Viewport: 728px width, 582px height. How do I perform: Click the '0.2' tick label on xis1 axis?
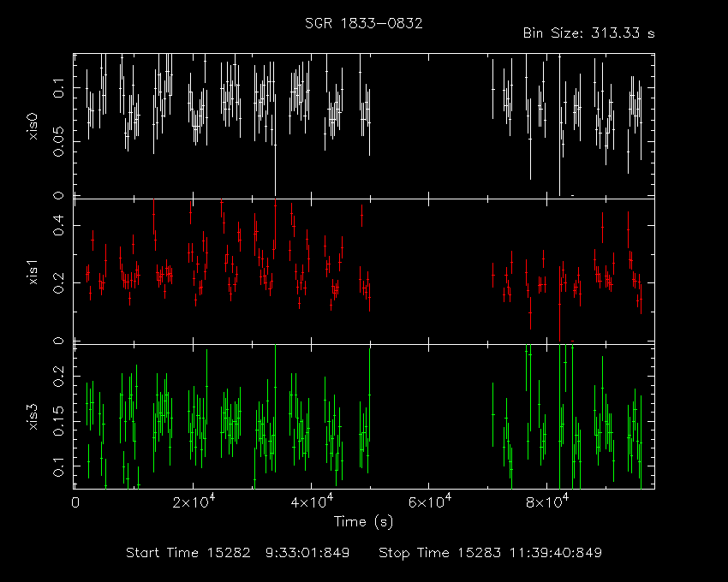[58, 282]
